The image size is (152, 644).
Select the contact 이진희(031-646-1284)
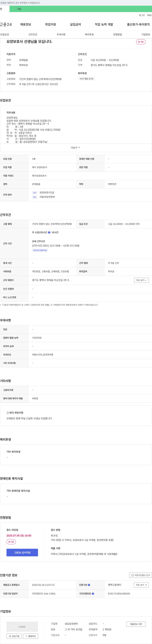(x=44, y=594)
